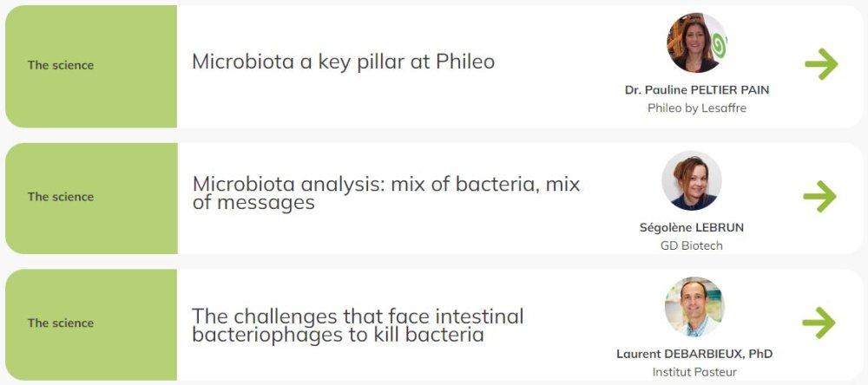This screenshot has width=868, height=385.
Task: Select Ségolène Lebrun's circular portrait
Action: point(692,180)
